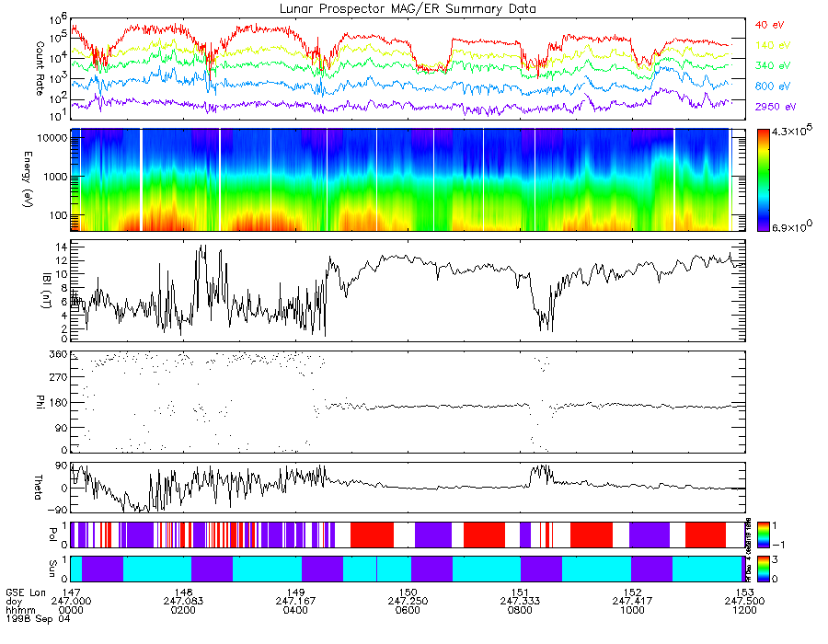Click the Phi panel axis title
Viewport: 828px width, 644px height.
[40, 401]
